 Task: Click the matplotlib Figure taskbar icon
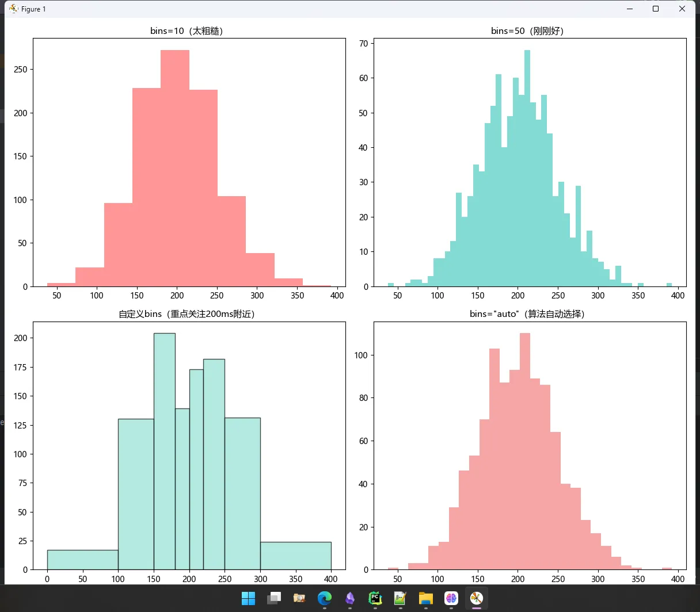(476, 599)
